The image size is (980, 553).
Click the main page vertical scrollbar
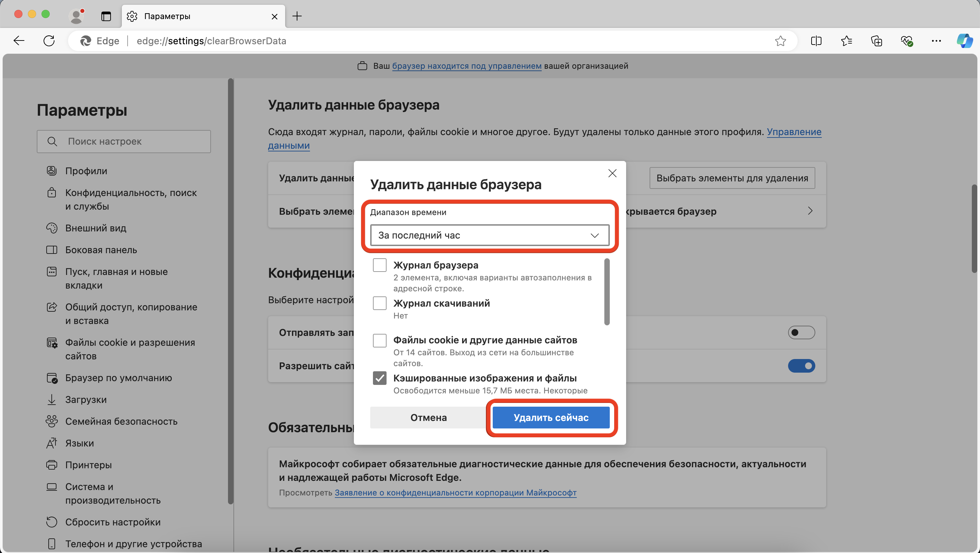[974, 228]
